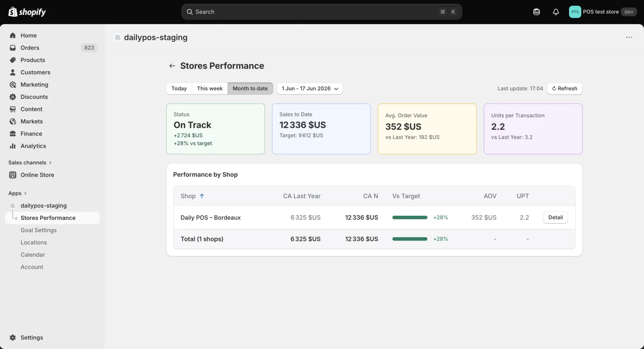Click the Total row Vs Target progress bar
The height and width of the screenshot is (349, 644).
coord(410,239)
